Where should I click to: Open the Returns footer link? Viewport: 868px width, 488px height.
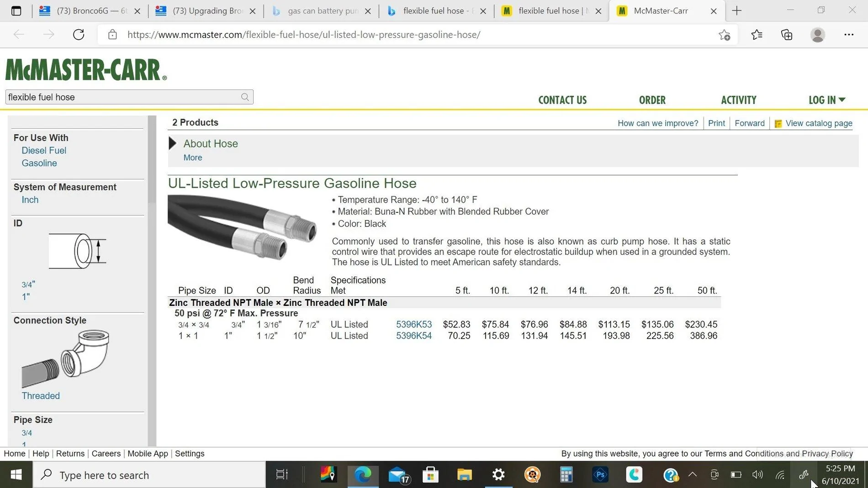pos(70,453)
